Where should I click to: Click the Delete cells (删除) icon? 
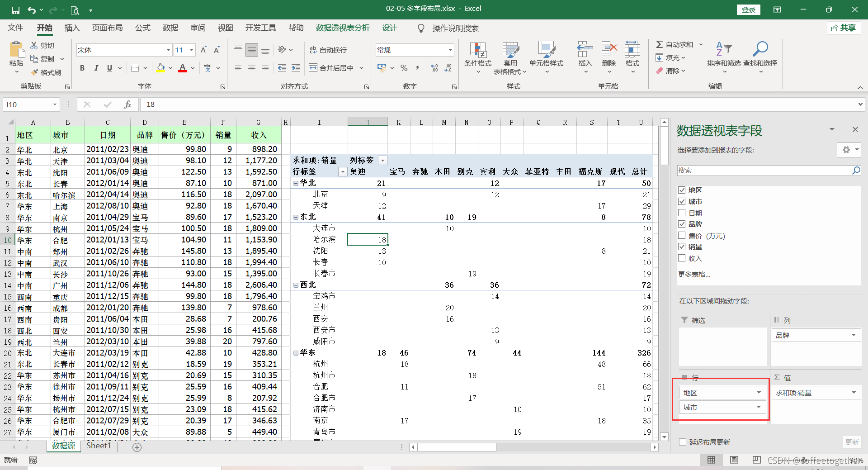click(609, 50)
